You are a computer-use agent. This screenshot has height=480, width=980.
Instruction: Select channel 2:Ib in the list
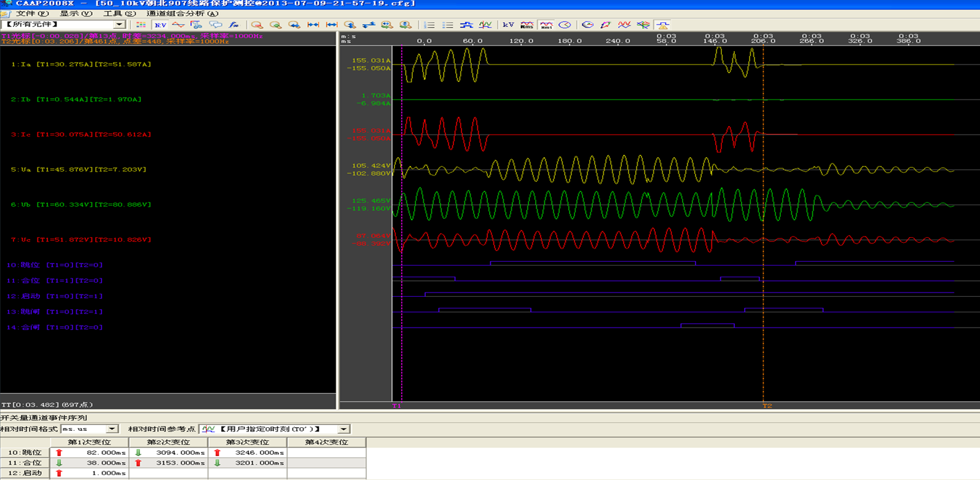click(76, 99)
